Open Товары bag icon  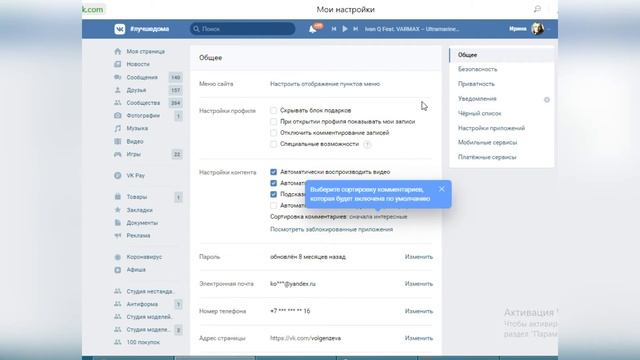[x=118, y=197]
